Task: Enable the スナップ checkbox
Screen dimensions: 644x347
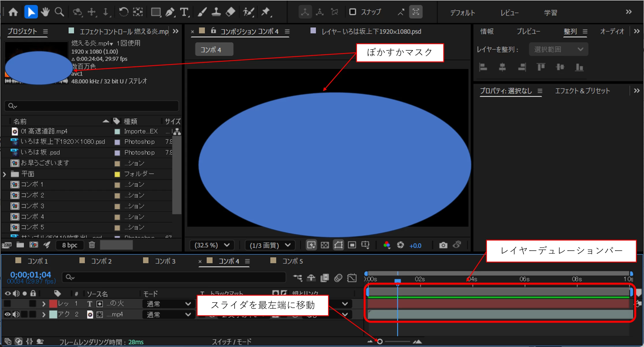Action: [x=353, y=12]
